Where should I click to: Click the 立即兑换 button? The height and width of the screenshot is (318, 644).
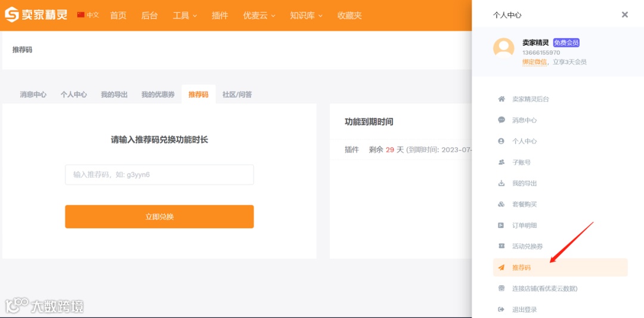[159, 217]
